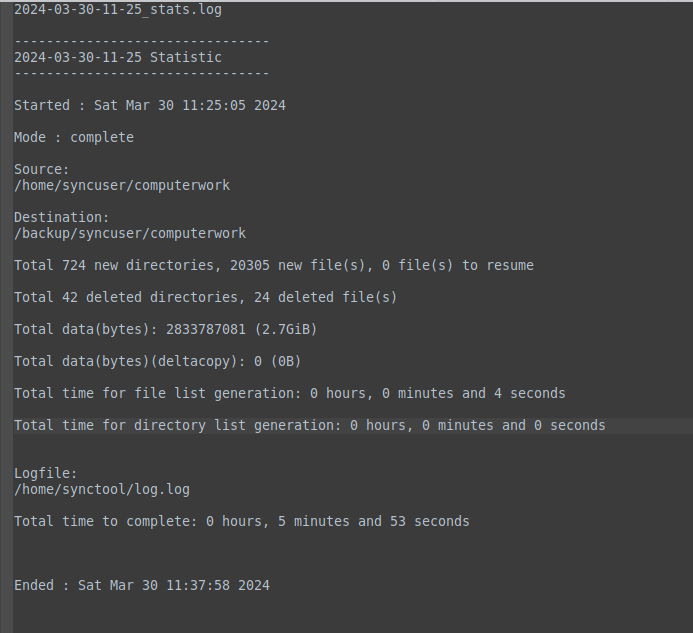Click the Logfile: label
The image size is (693, 633).
[46, 473]
